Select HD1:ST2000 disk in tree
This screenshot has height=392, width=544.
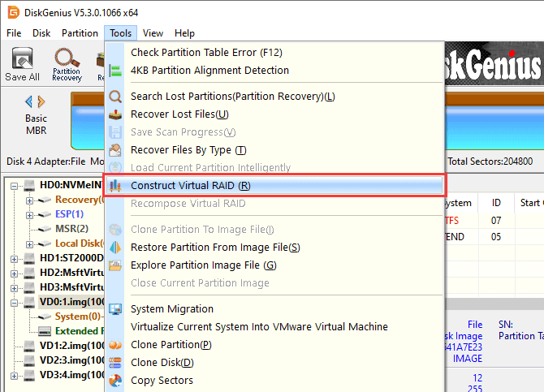click(x=71, y=258)
